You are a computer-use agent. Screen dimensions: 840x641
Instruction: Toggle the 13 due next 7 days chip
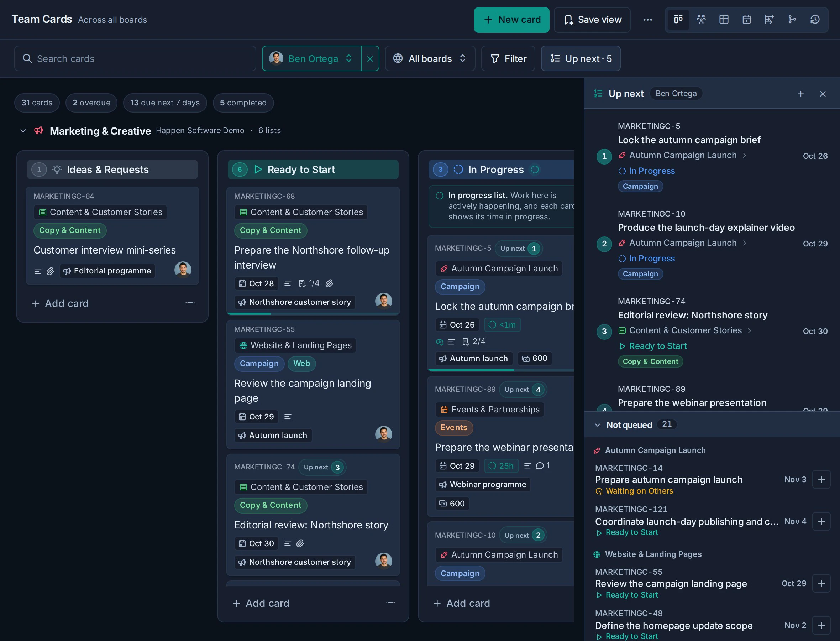[x=165, y=103]
